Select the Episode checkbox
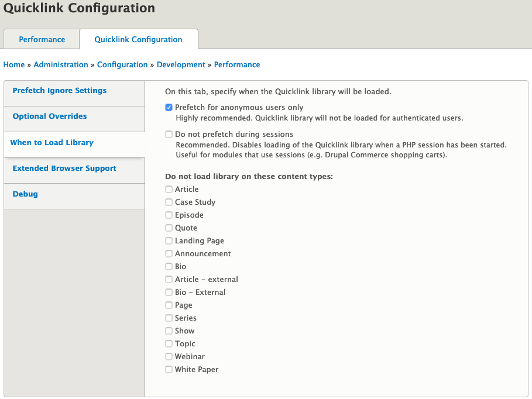This screenshot has height=399, width=532. (169, 215)
